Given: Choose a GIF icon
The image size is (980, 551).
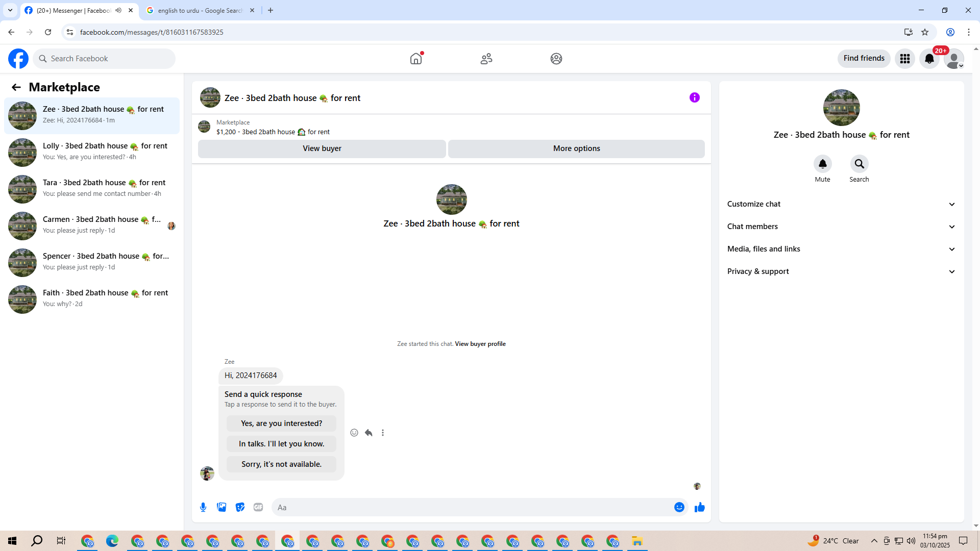Looking at the screenshot, I should click(258, 507).
